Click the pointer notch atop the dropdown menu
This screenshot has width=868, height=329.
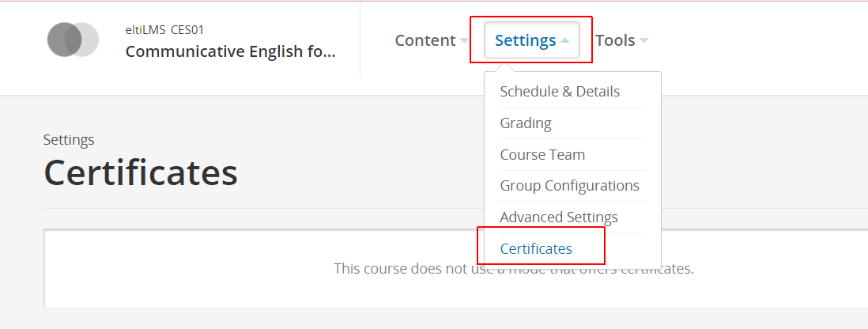504,67
